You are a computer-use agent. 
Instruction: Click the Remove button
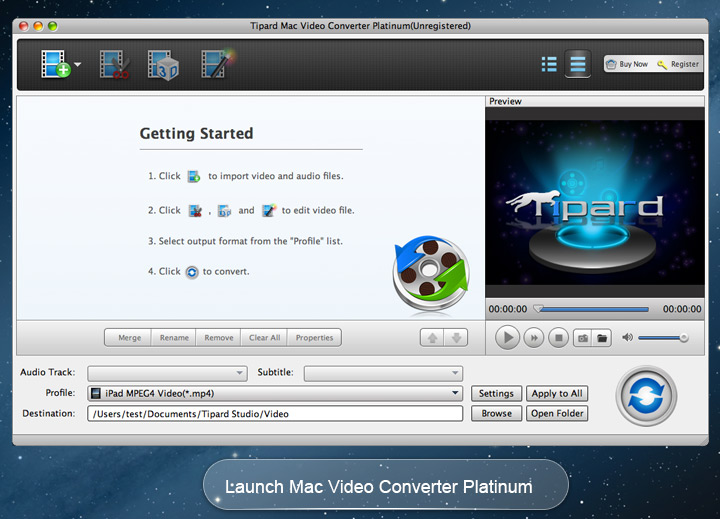point(219,338)
